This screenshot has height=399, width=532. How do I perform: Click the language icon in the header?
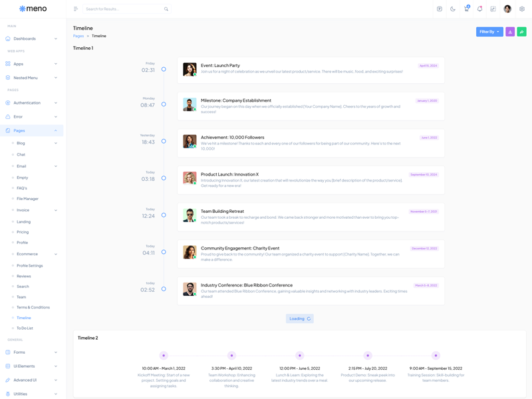point(440,9)
